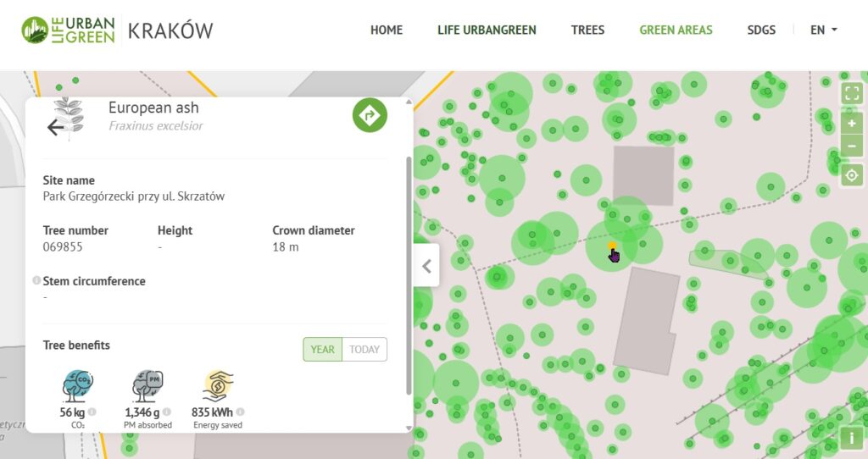Zoom out of the map
The height and width of the screenshot is (459, 868).
(852, 146)
